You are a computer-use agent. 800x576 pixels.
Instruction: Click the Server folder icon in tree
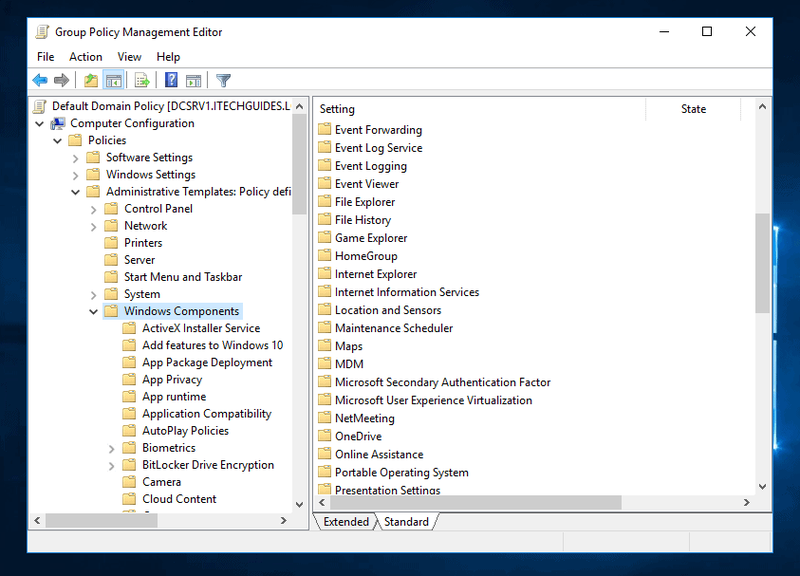coord(111,260)
